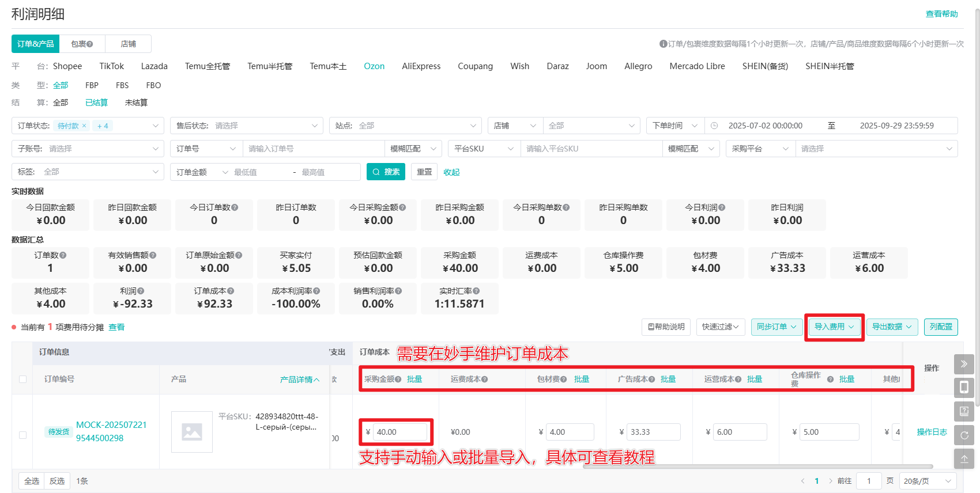Open the 站点 dropdown
980x493 pixels.
point(405,126)
